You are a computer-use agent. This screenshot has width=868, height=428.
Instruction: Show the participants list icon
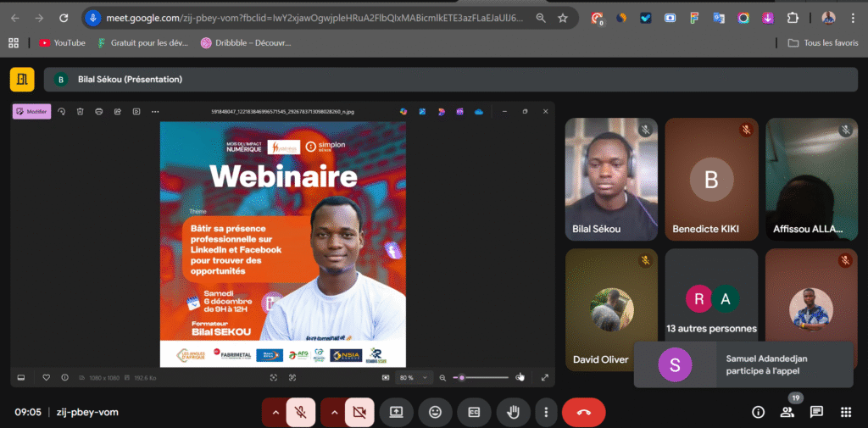click(x=787, y=412)
